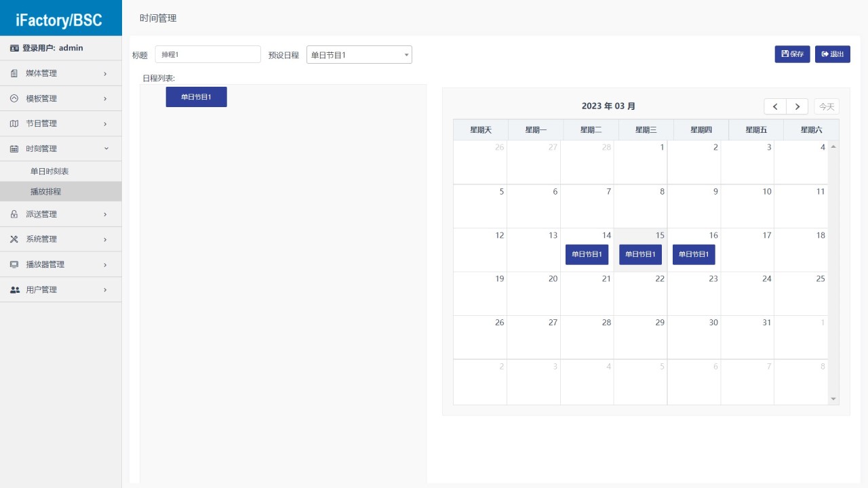868x488 pixels.
Task: Click the template management sidebar icon
Action: click(14, 98)
